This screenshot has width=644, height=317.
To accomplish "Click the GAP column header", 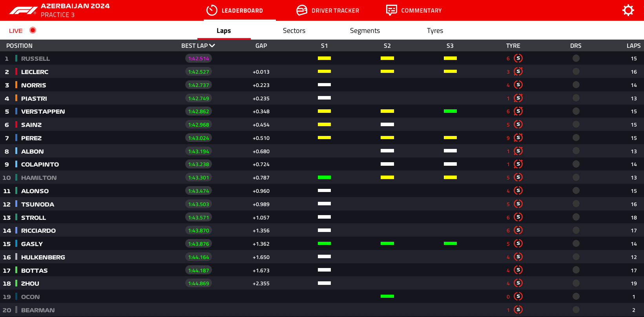I will click(x=261, y=46).
